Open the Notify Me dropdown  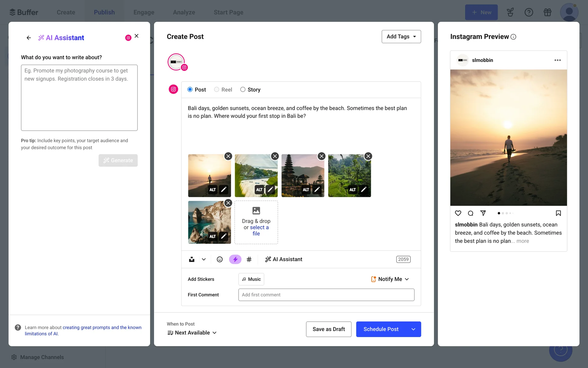[x=390, y=279]
